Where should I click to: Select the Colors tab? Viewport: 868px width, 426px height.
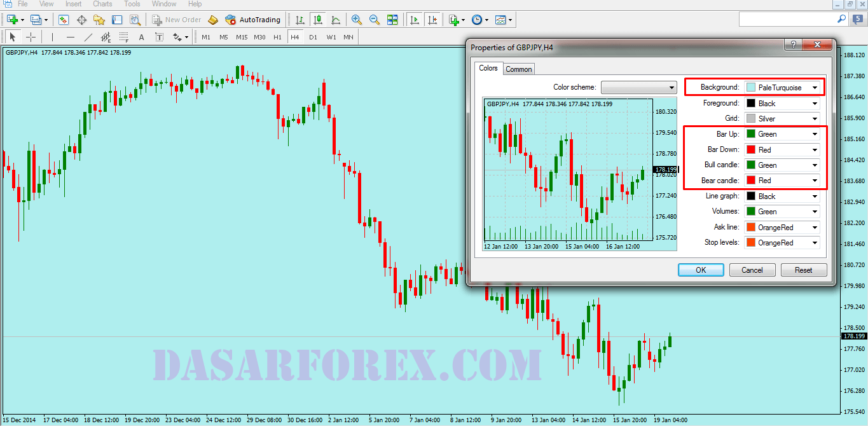[x=488, y=68]
